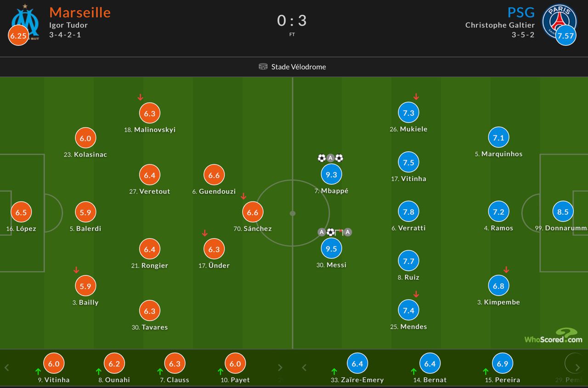Click the goal and assist icons above Mbappé

(330, 158)
